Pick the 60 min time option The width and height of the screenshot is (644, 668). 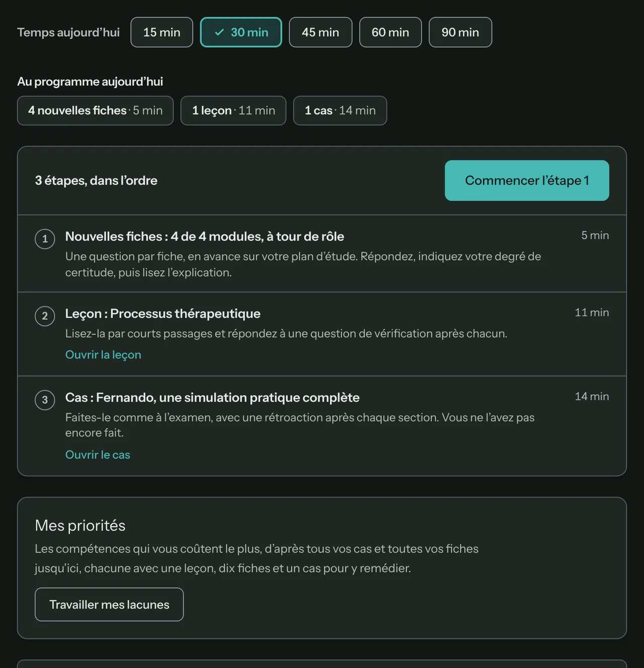(390, 32)
